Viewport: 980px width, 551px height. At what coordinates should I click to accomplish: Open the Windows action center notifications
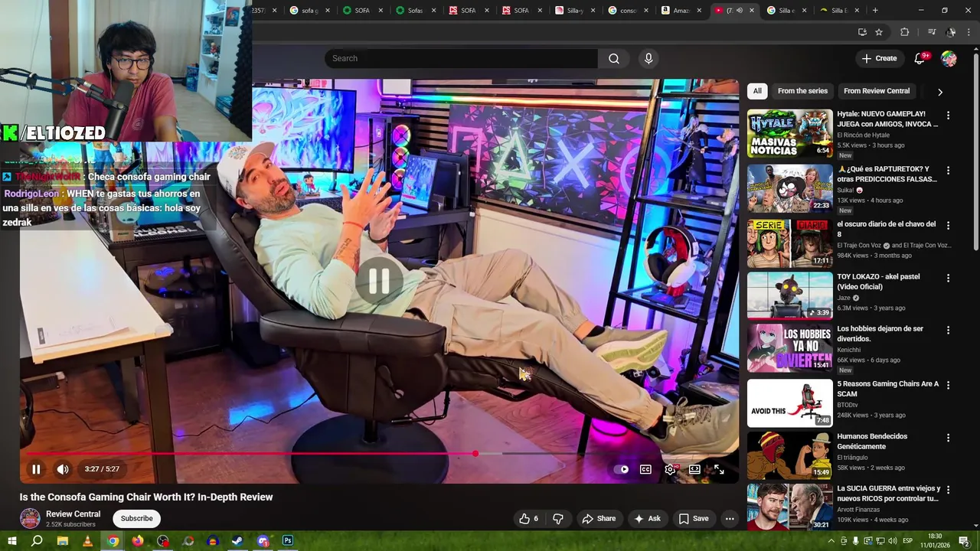pos(964,541)
